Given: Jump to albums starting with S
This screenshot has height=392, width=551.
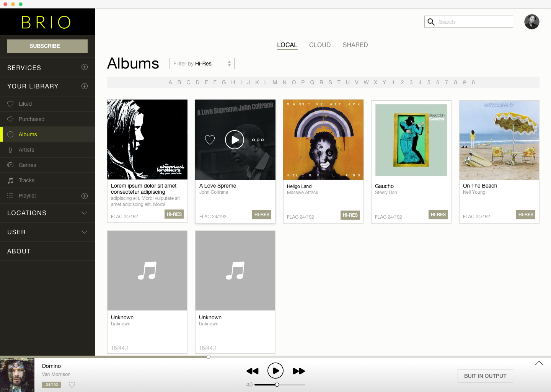Looking at the screenshot, I should pyautogui.click(x=330, y=82).
